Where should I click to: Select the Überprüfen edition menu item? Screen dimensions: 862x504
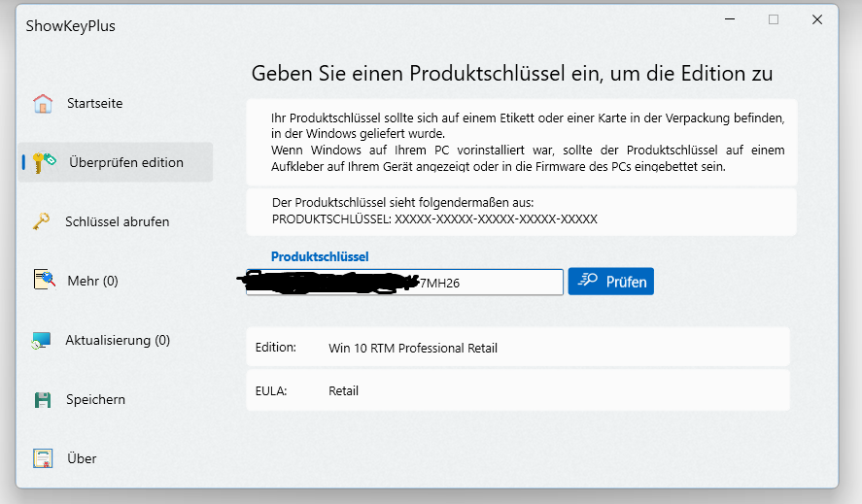click(116, 162)
